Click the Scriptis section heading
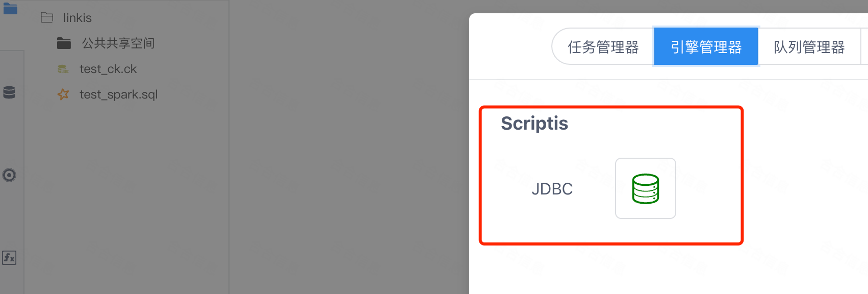The width and height of the screenshot is (868, 294). pos(534,123)
